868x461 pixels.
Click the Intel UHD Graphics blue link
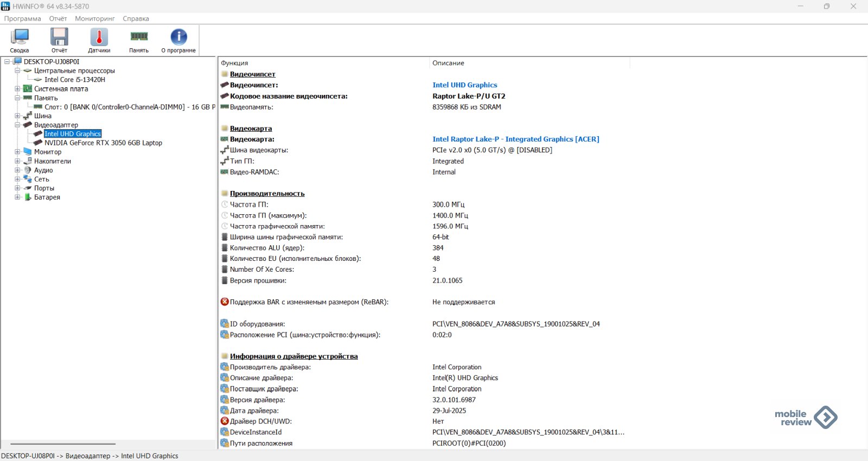point(464,85)
